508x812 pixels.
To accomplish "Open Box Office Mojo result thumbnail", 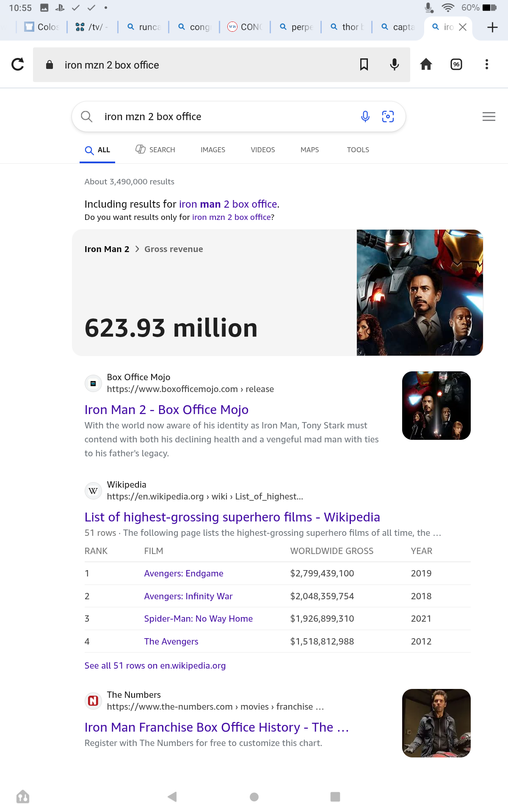I will coord(436,406).
